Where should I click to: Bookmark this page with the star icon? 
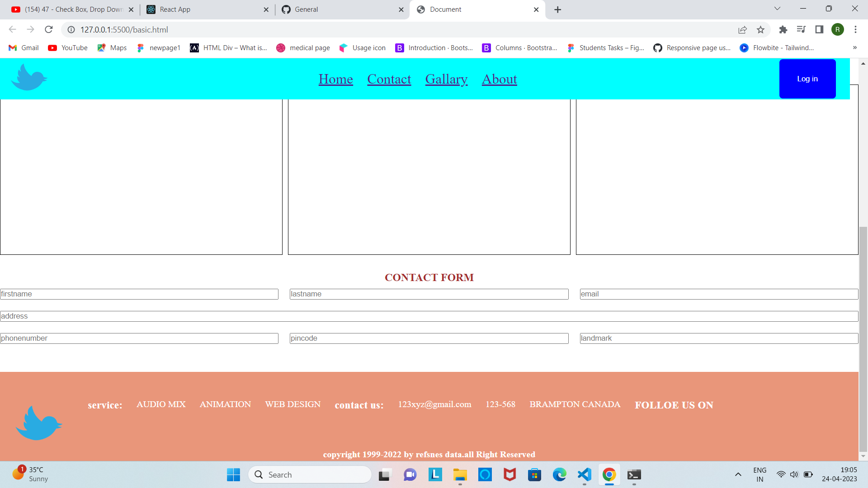pyautogui.click(x=761, y=29)
